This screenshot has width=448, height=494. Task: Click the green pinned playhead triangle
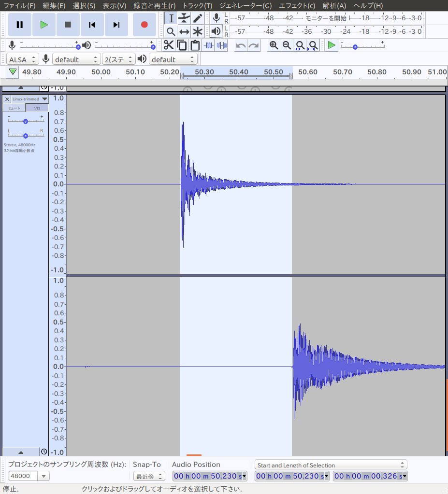click(x=13, y=72)
